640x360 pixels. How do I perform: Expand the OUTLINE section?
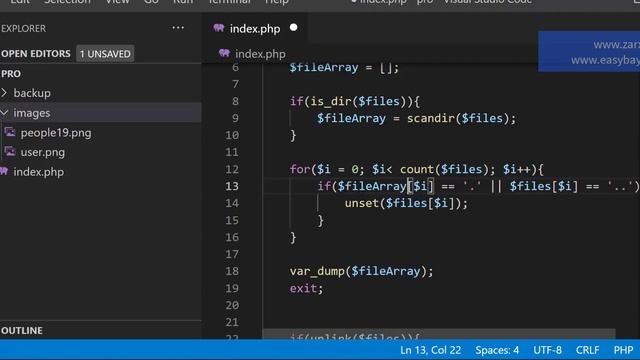click(x=22, y=331)
